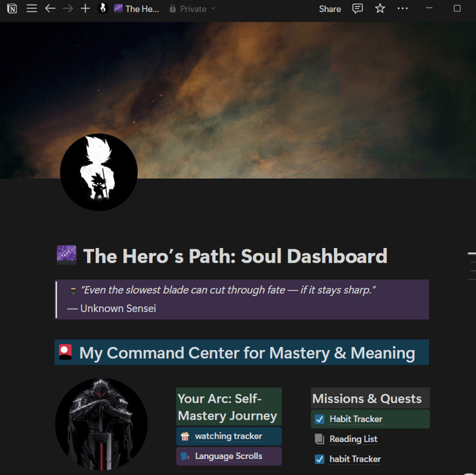Click the armored knight circular image
The image size is (476, 475).
pos(102,424)
